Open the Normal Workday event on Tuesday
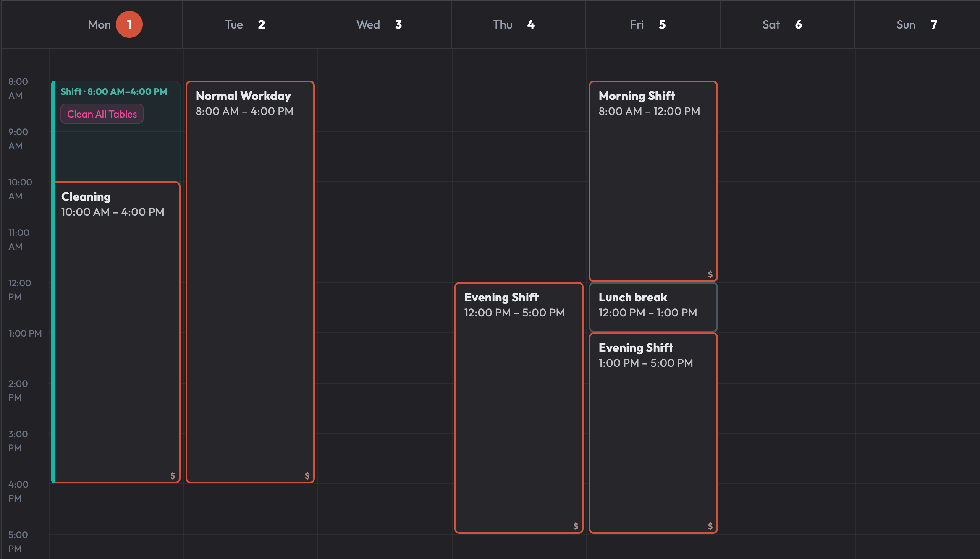This screenshot has width=980, height=559. (x=250, y=282)
